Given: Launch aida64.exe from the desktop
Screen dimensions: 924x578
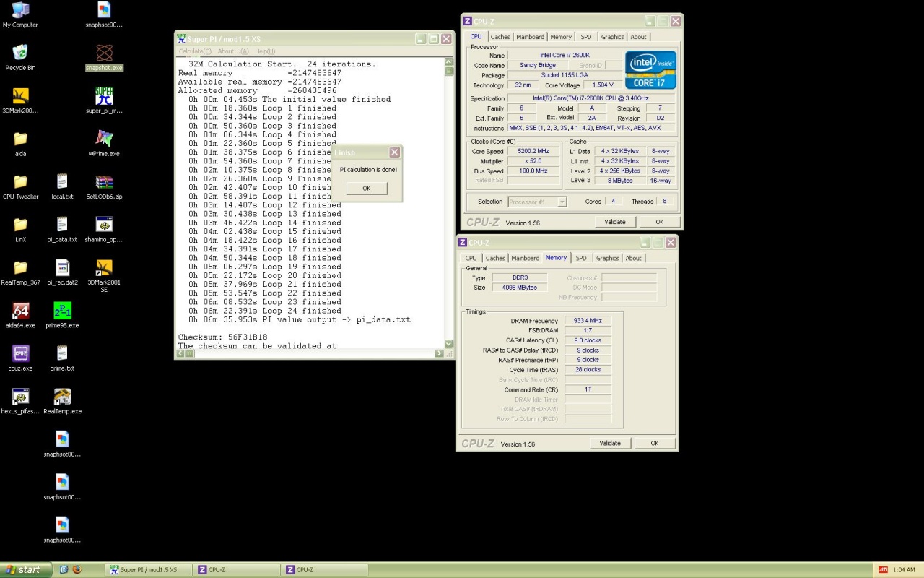Looking at the screenshot, I should point(20,311).
